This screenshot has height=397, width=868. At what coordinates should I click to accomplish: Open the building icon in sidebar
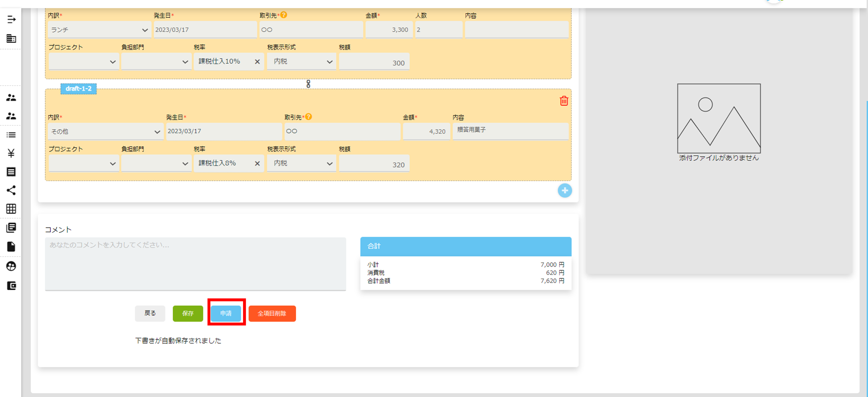[x=11, y=38]
